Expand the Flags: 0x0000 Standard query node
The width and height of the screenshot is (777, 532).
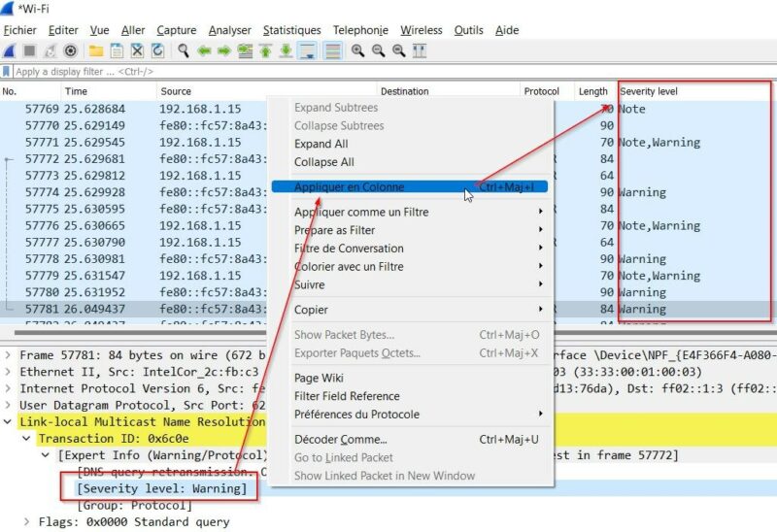coord(27,522)
